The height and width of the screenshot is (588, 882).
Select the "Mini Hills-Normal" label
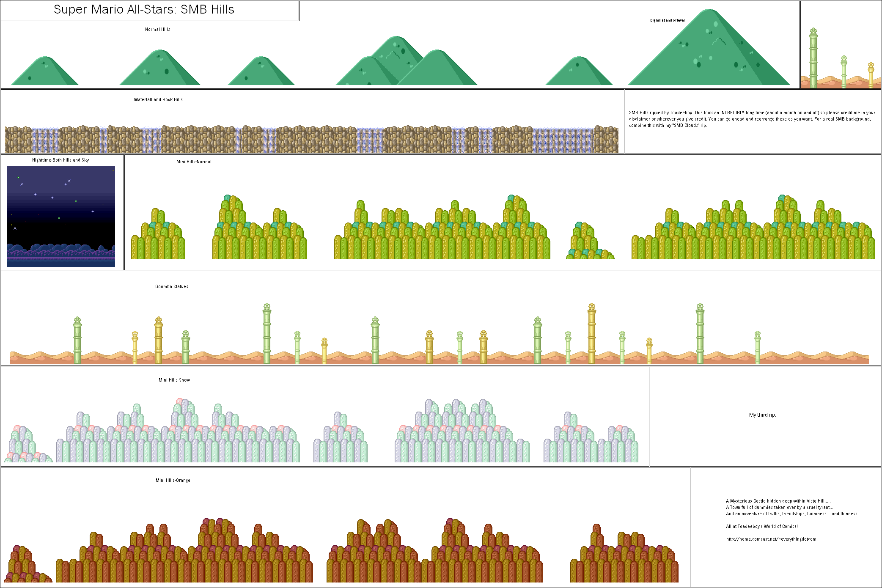[194, 162]
